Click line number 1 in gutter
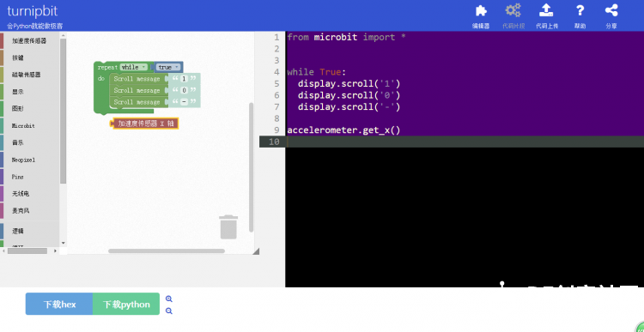644x332 pixels. 276,38
